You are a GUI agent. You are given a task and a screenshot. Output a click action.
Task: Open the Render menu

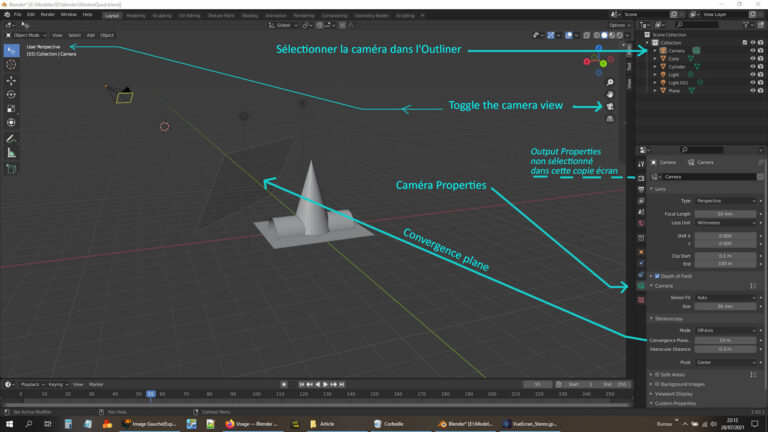(x=47, y=16)
